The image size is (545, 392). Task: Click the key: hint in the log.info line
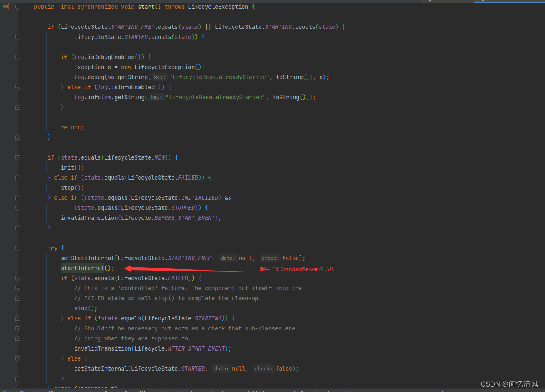click(x=156, y=97)
